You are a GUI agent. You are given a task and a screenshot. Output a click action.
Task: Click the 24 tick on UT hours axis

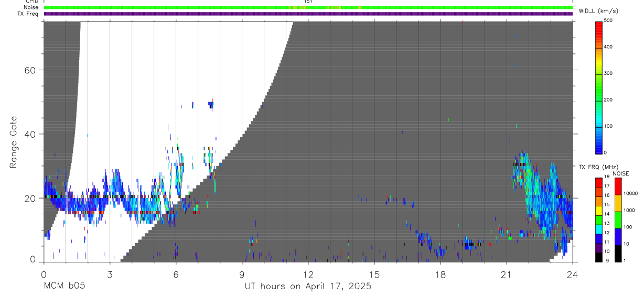tap(572, 274)
